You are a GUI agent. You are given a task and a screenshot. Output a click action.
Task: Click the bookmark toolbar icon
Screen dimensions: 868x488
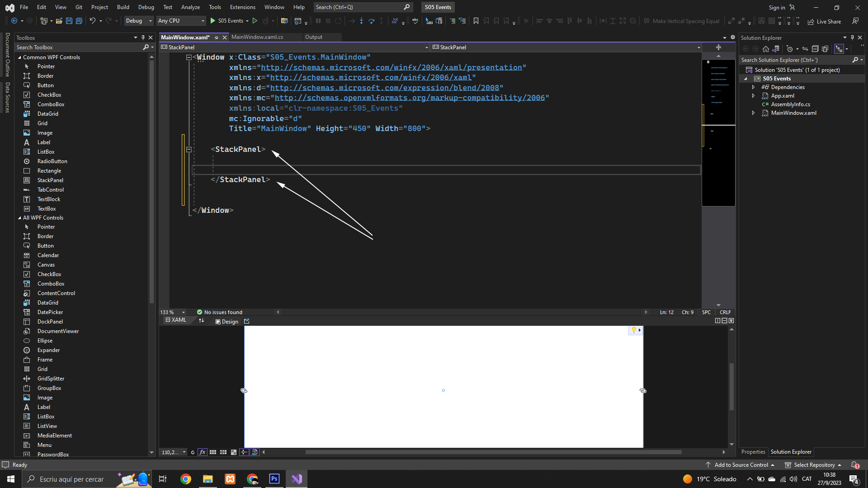[476, 21]
